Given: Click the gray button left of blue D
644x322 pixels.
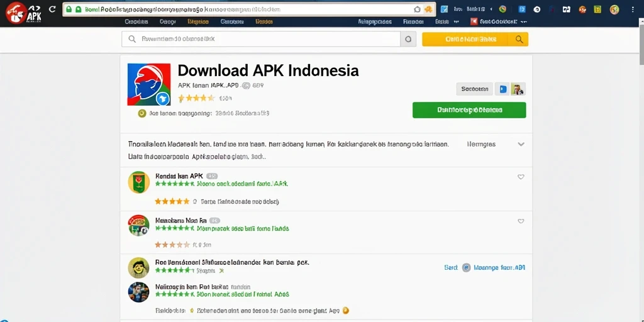Looking at the screenshot, I should pyautogui.click(x=474, y=89).
